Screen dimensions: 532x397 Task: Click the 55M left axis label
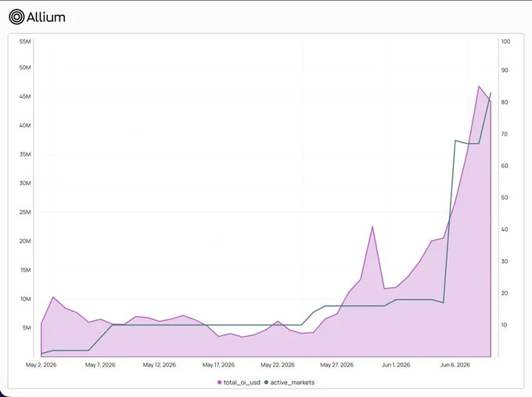[25, 42]
